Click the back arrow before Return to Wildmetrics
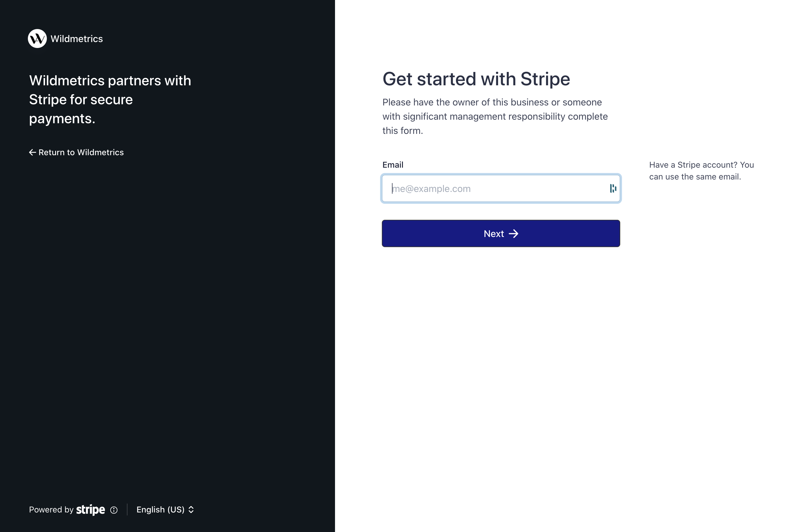Image resolution: width=807 pixels, height=532 pixels. tap(33, 152)
